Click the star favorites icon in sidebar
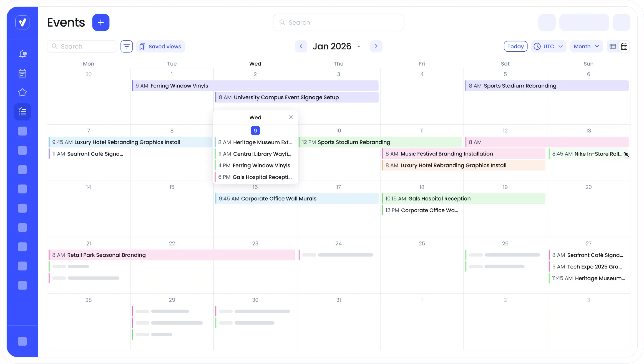644x364 pixels. coord(22,92)
